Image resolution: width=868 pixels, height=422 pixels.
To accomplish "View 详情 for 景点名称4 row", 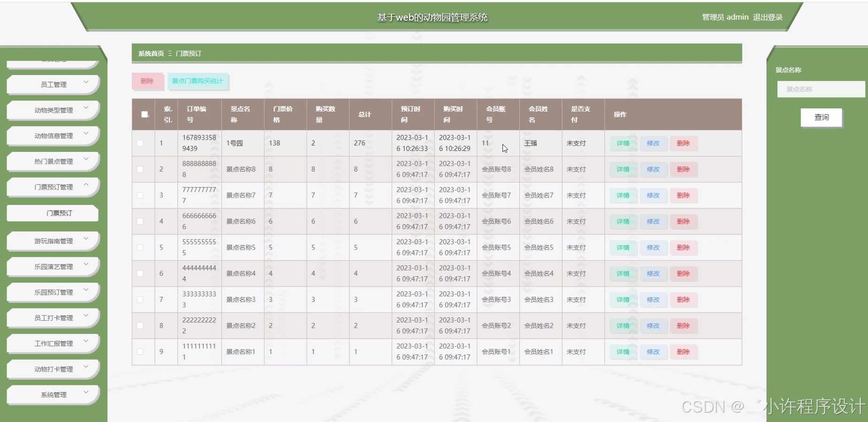I will tap(623, 273).
